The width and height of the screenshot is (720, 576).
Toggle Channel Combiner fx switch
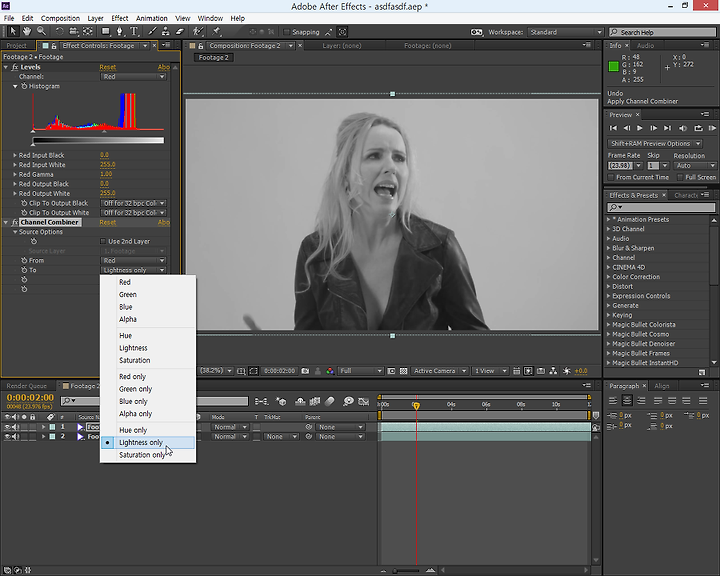15,222
